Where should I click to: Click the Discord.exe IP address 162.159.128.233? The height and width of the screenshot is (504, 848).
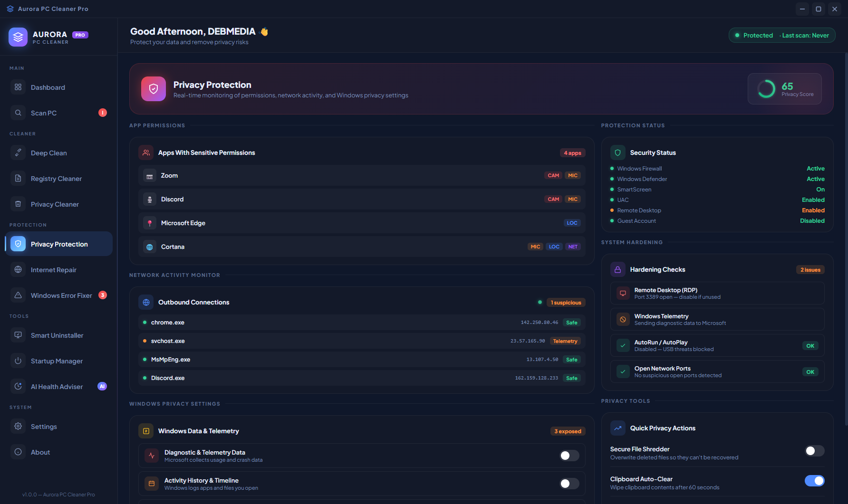click(537, 378)
